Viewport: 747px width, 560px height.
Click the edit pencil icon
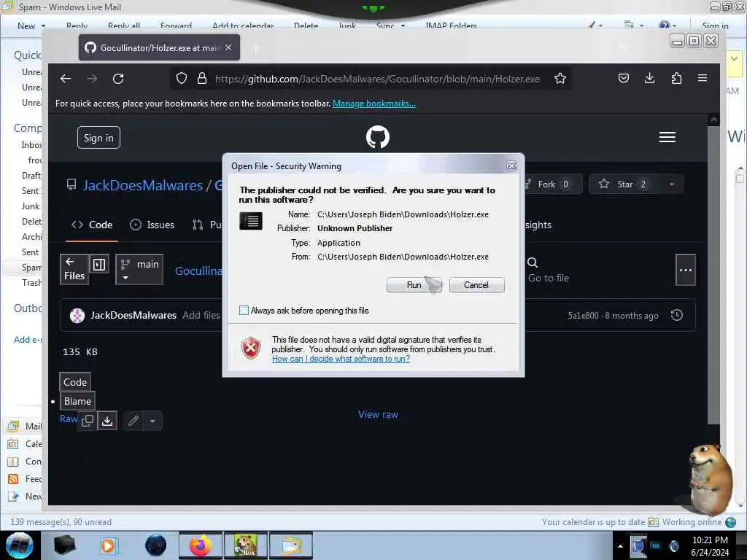(x=133, y=421)
